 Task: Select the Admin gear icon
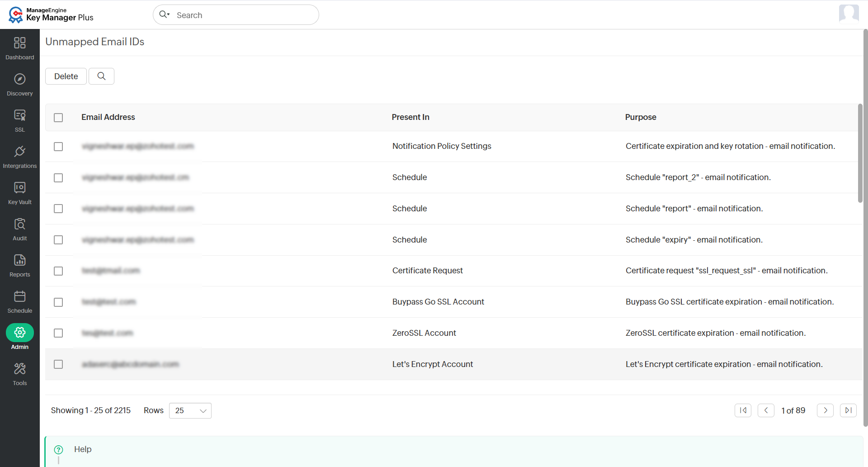[20, 333]
